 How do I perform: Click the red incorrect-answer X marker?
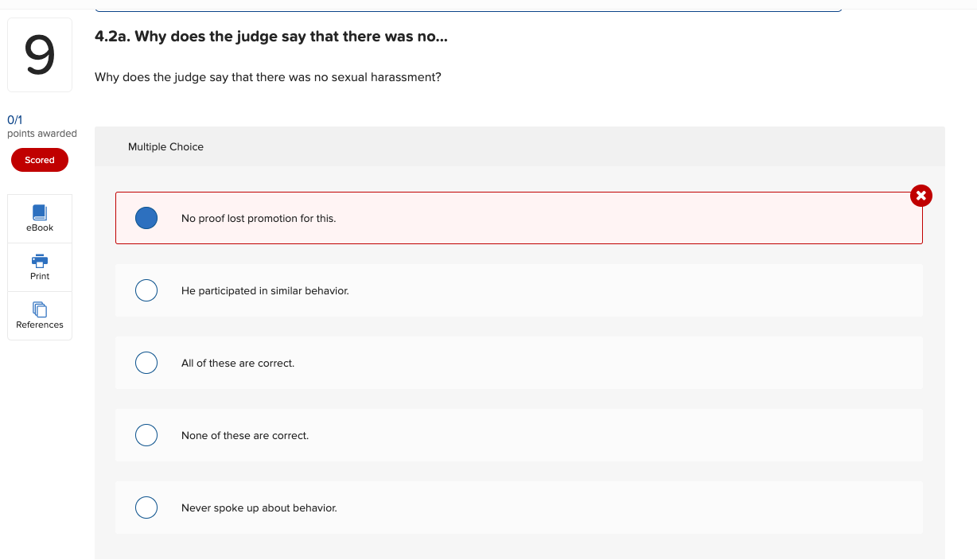pos(921,195)
